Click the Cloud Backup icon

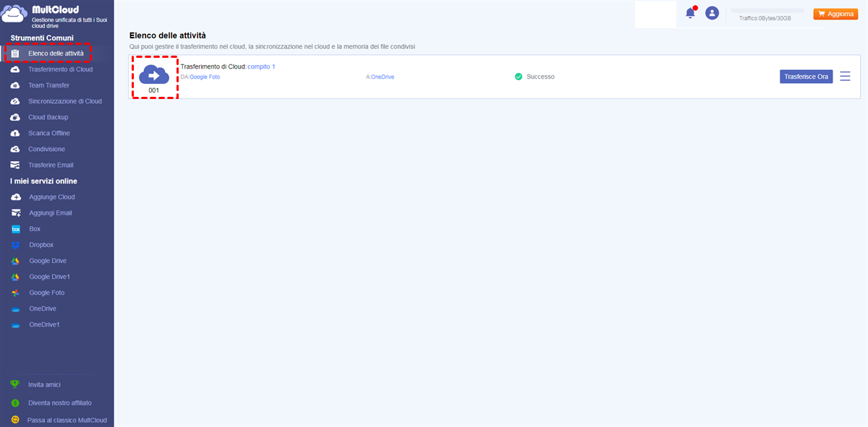pyautogui.click(x=15, y=117)
